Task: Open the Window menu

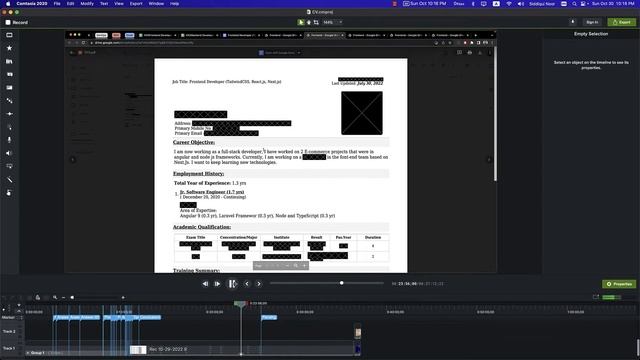Action: click(x=156, y=4)
